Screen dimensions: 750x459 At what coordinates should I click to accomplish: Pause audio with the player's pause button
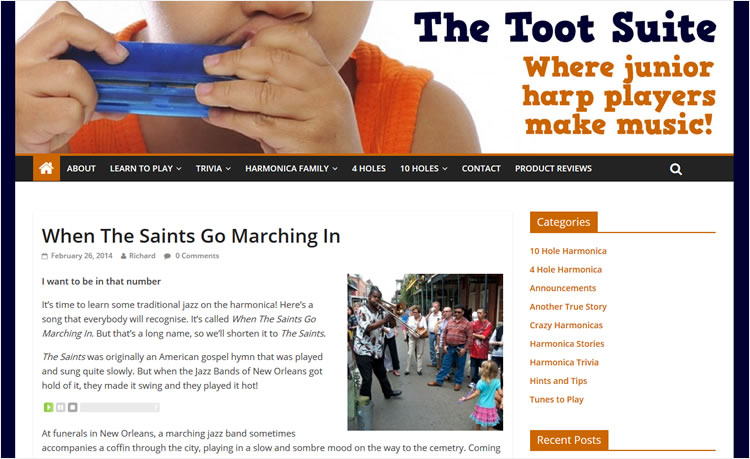pos(60,407)
